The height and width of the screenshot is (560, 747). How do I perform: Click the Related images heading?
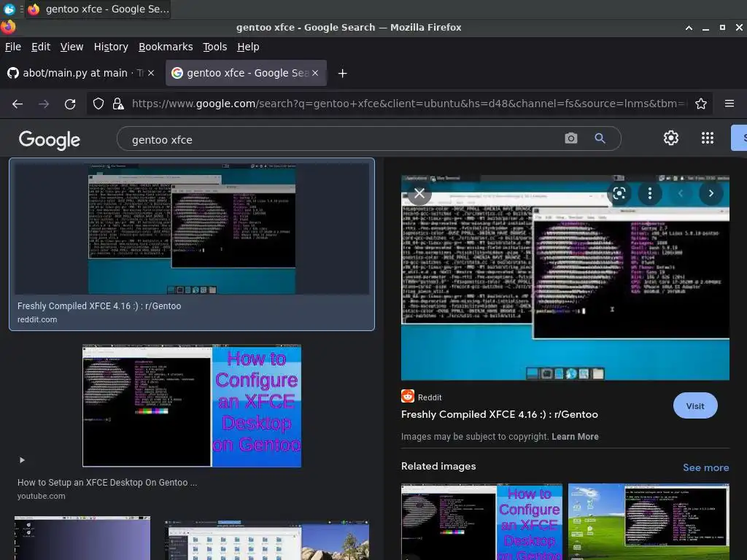tap(438, 466)
